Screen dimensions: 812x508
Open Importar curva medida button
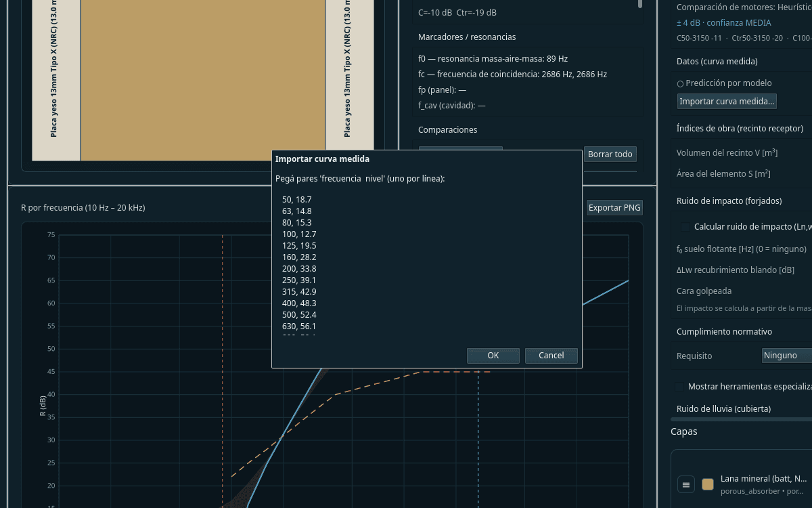pos(727,101)
